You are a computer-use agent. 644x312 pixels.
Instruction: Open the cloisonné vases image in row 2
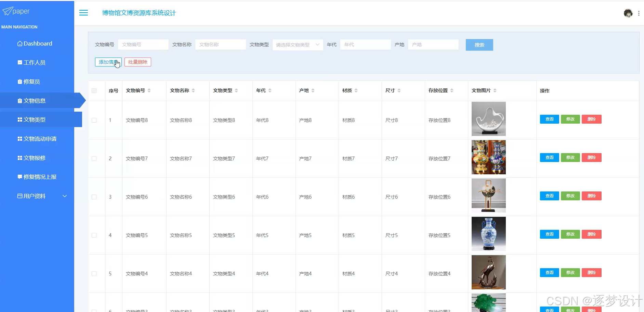(488, 157)
